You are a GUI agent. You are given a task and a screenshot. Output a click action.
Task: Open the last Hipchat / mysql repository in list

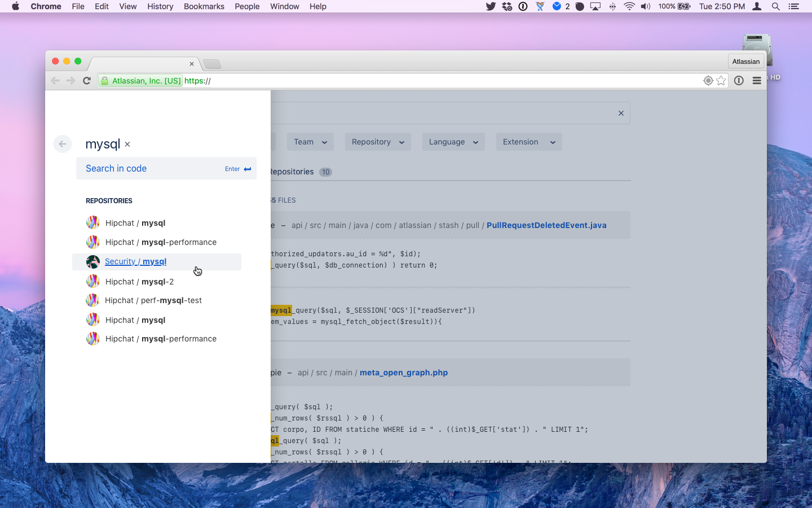coord(135,320)
